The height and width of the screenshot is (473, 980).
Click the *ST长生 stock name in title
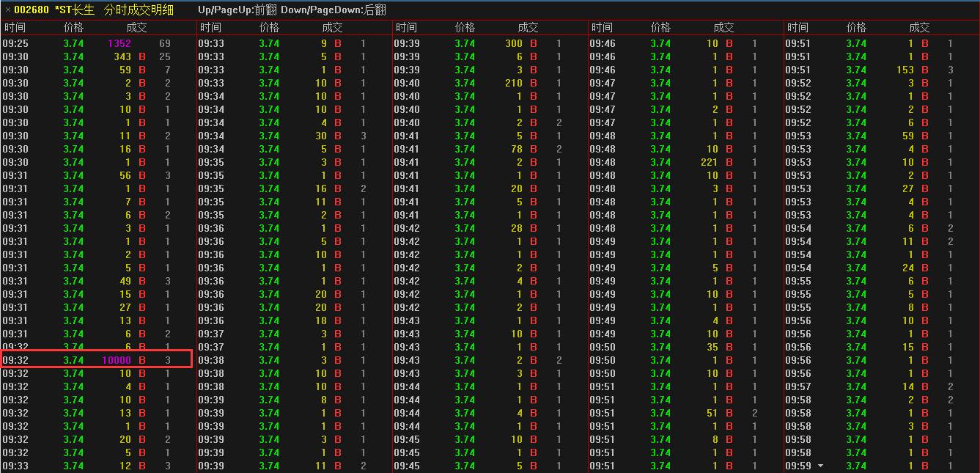tap(75, 10)
